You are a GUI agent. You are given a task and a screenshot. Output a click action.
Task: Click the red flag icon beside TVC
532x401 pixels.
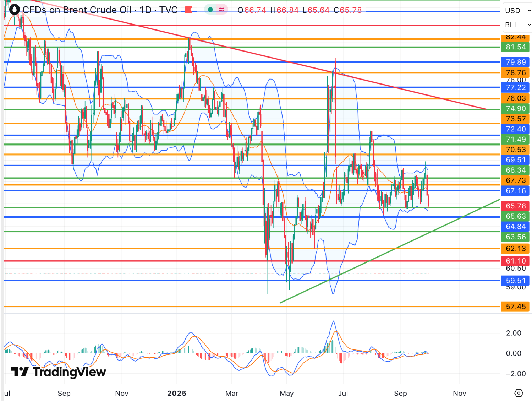tap(188, 10)
